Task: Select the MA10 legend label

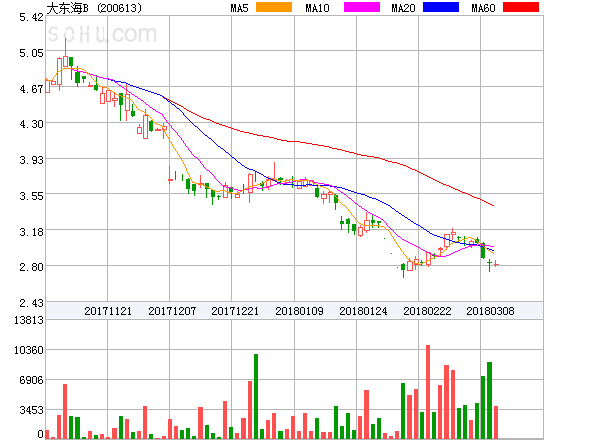Action: pyautogui.click(x=317, y=8)
